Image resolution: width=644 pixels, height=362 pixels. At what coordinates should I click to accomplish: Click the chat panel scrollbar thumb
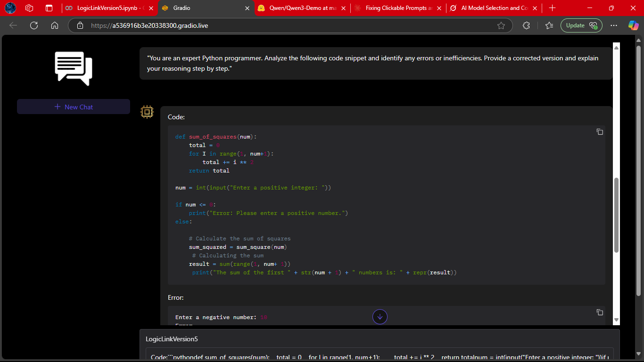click(616, 215)
